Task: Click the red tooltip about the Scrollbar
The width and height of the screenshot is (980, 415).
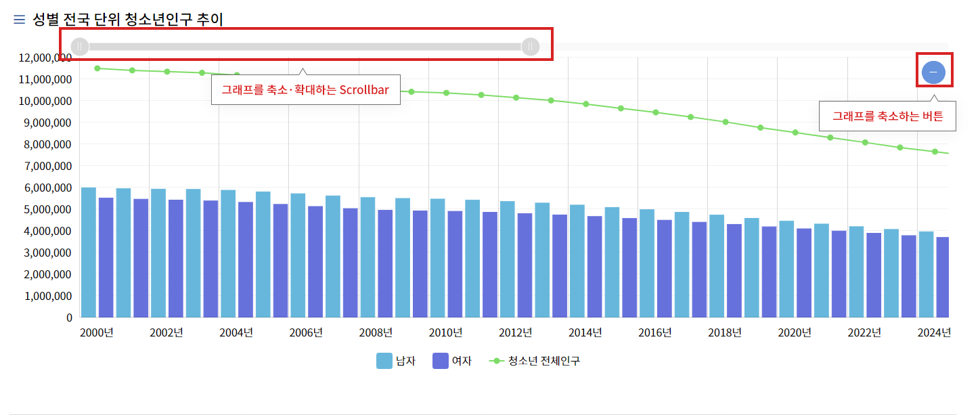Action: (x=306, y=89)
